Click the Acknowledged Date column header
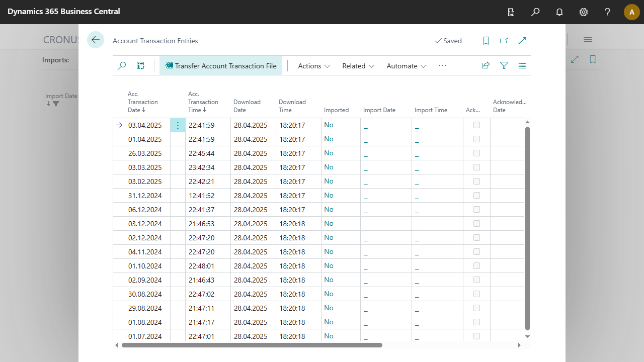 (x=510, y=106)
